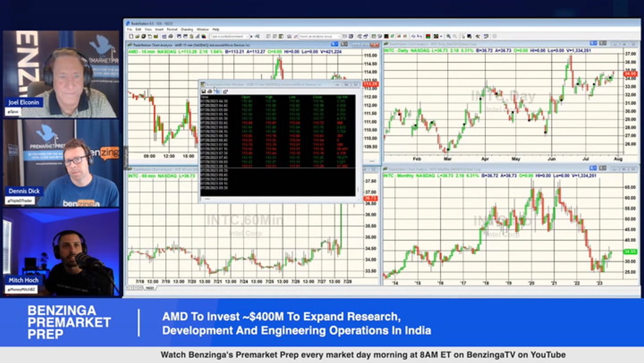Click the Close column header in Data Window
Screen dimensions: 644x363
click(317, 97)
